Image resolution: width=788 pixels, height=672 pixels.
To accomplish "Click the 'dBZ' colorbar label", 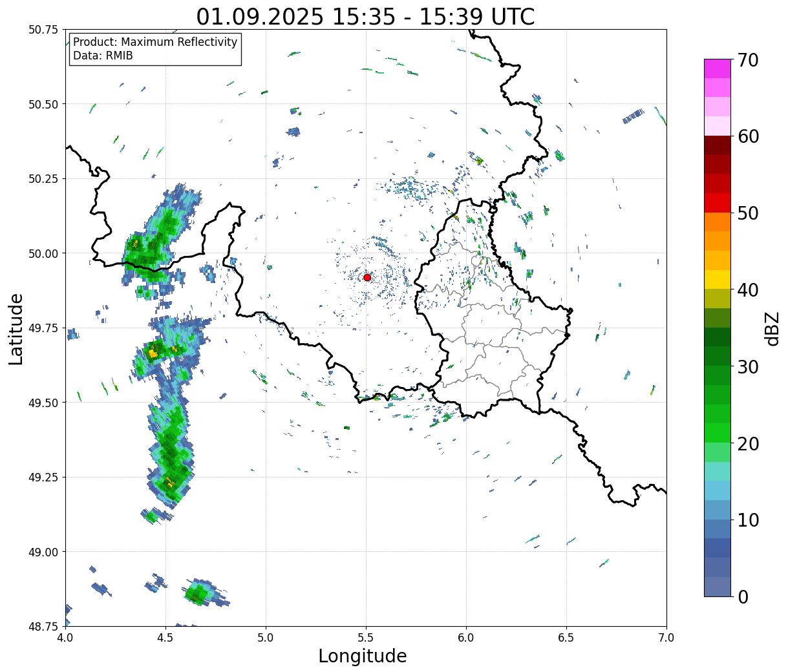I will (772, 328).
